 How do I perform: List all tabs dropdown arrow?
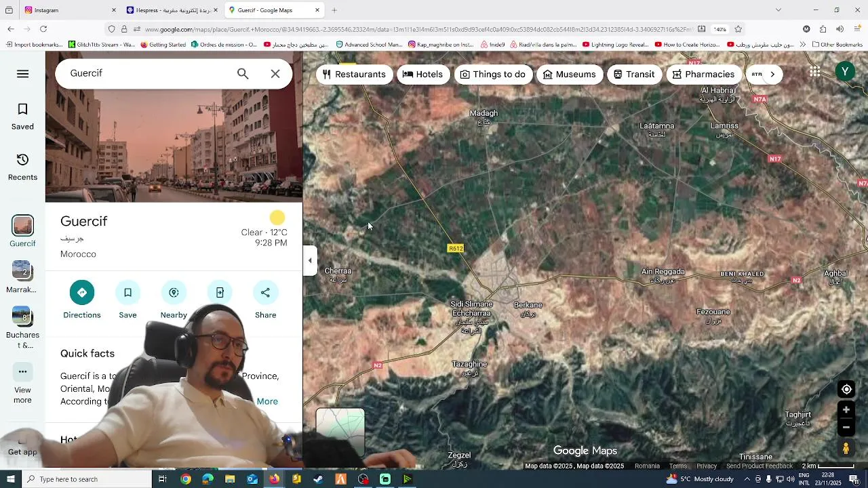coord(778,10)
